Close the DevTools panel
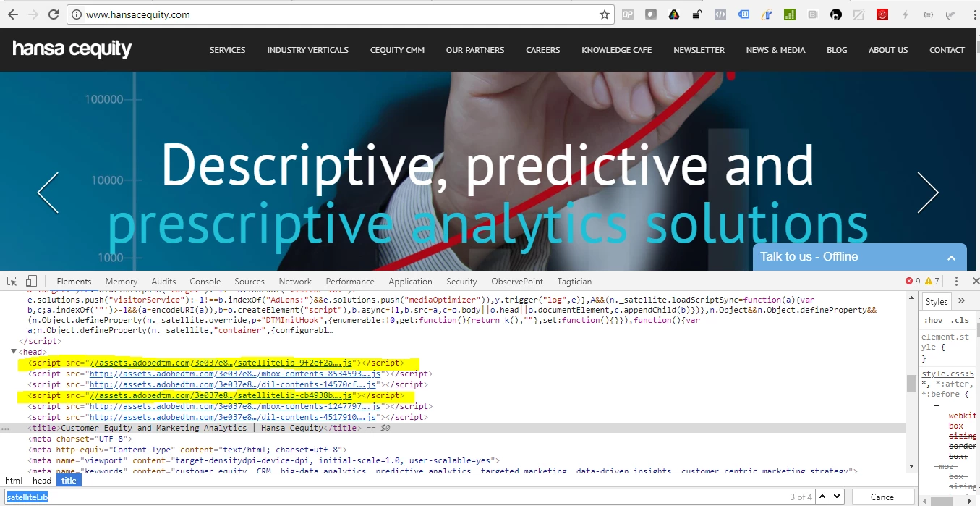Viewport: 980px width, 506px height. click(x=974, y=281)
